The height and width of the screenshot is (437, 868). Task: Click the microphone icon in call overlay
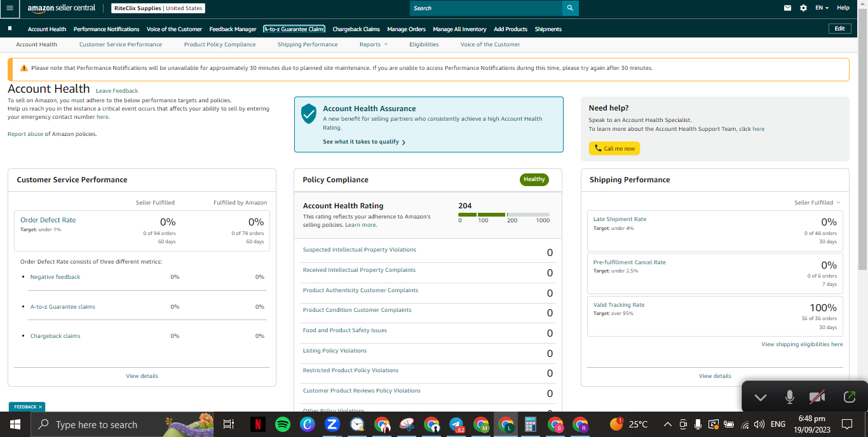coord(789,397)
